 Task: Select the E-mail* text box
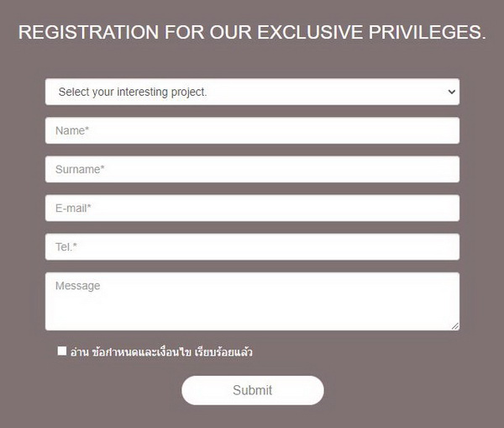(252, 208)
